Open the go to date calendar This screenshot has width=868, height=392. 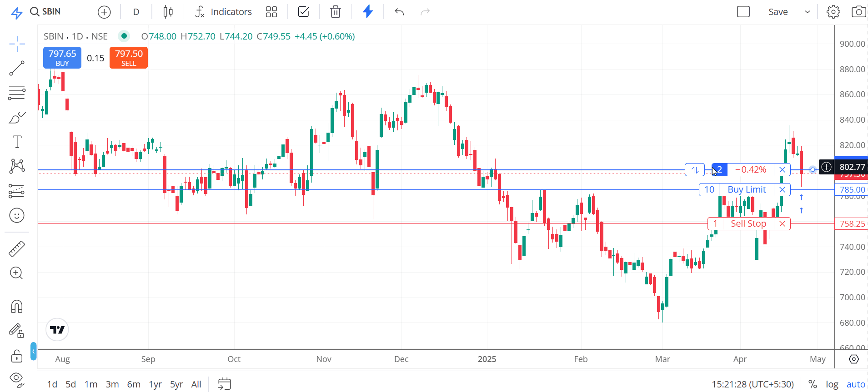point(225,384)
